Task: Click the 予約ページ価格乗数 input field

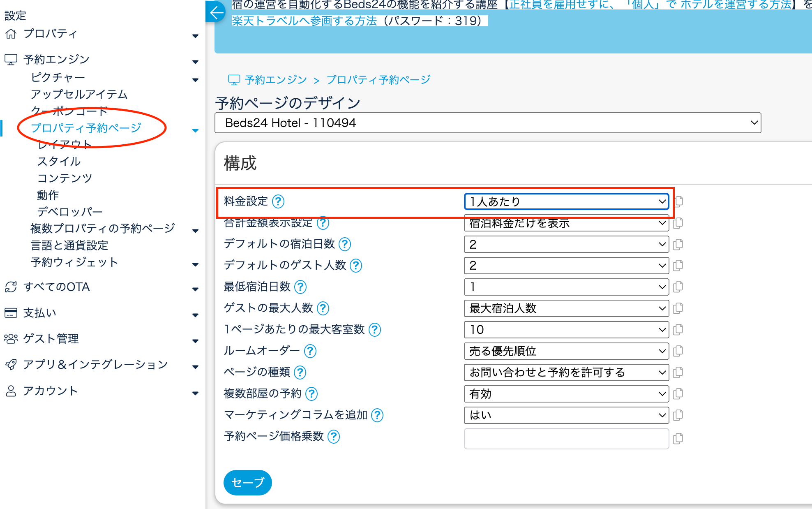Action: point(566,439)
